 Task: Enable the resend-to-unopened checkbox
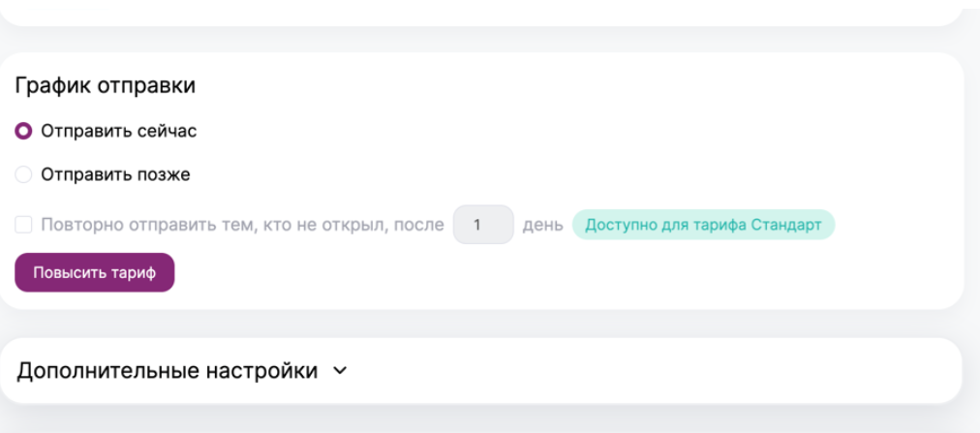tap(24, 226)
